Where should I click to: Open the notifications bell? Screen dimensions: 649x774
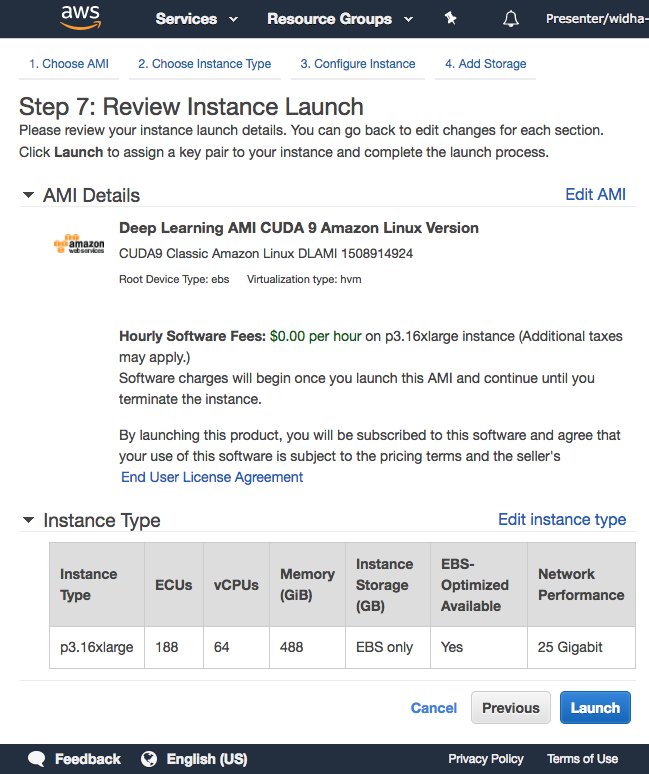point(511,19)
